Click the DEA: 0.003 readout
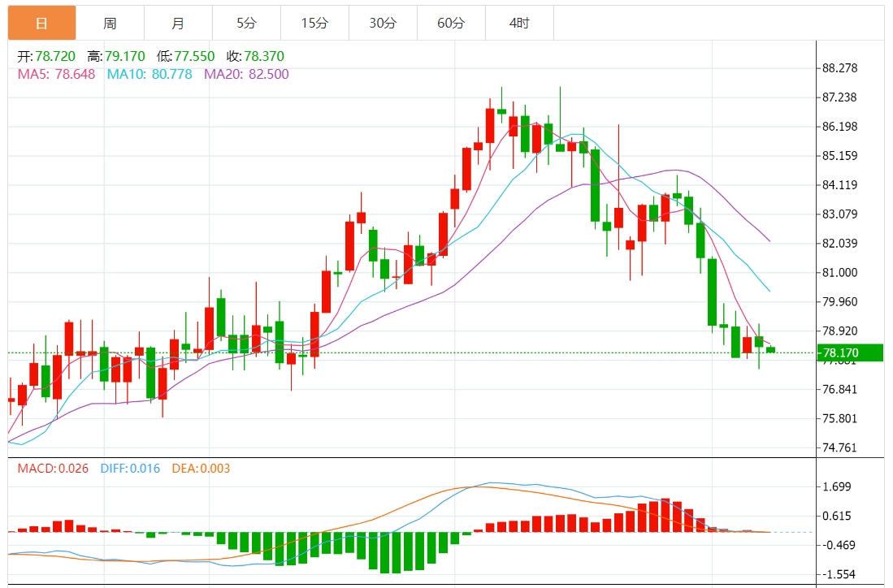Viewport: 893px width, 588px height. (201, 469)
